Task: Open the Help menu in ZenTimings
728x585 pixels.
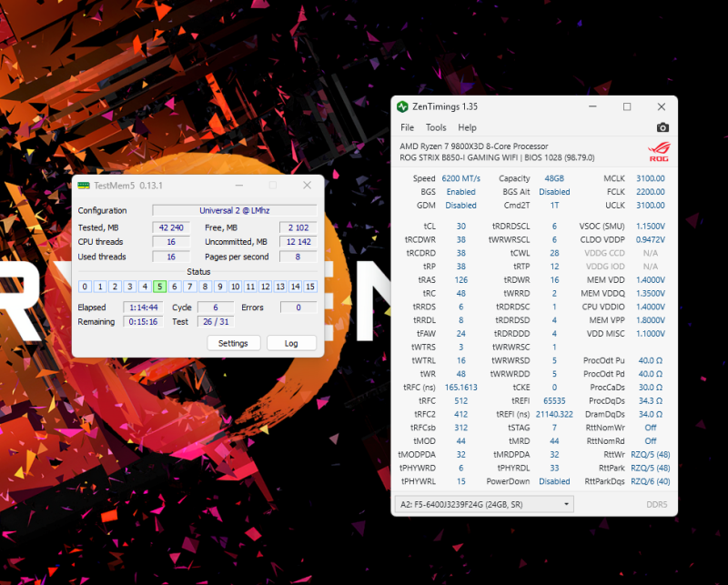Action: (467, 127)
